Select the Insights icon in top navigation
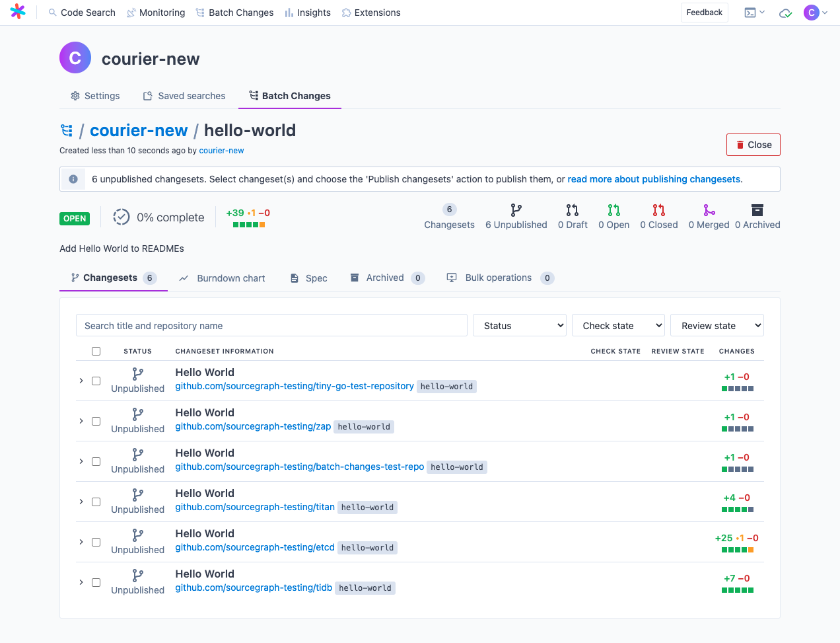The height and width of the screenshot is (643, 840). coord(290,12)
